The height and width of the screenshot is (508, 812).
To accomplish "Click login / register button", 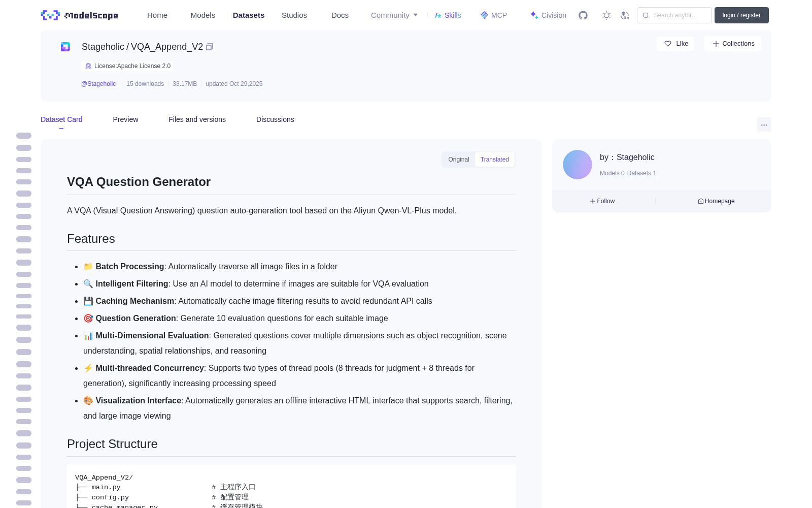I will click(741, 15).
